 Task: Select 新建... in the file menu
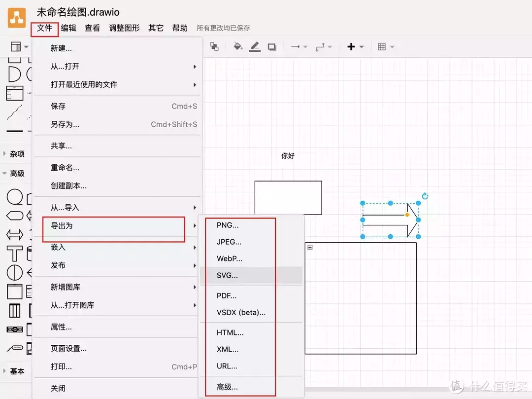(117, 48)
